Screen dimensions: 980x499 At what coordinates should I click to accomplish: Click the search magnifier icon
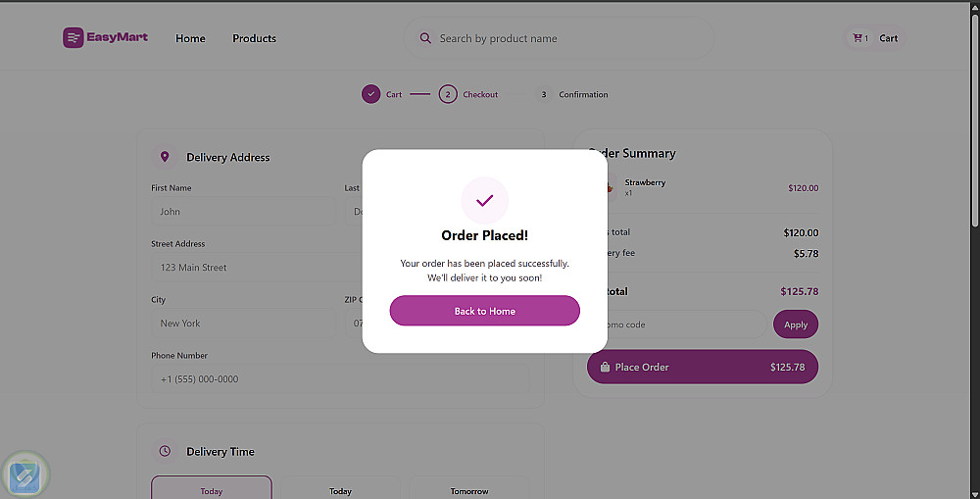click(425, 38)
